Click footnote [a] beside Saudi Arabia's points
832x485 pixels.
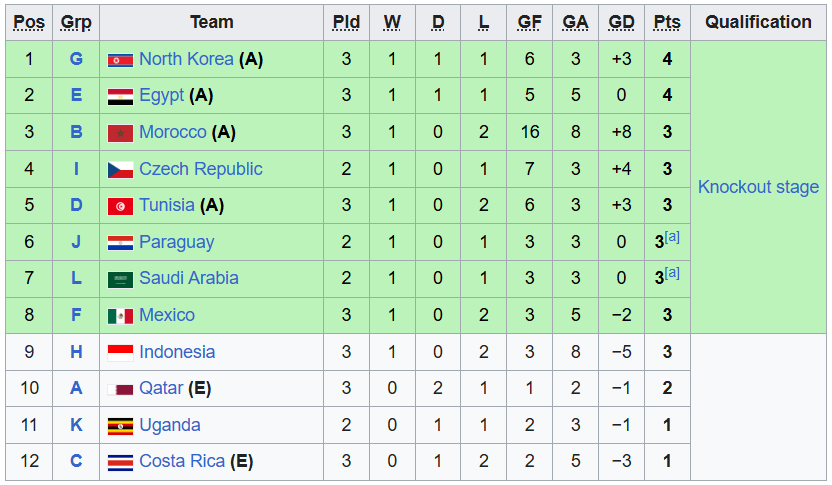(x=672, y=272)
